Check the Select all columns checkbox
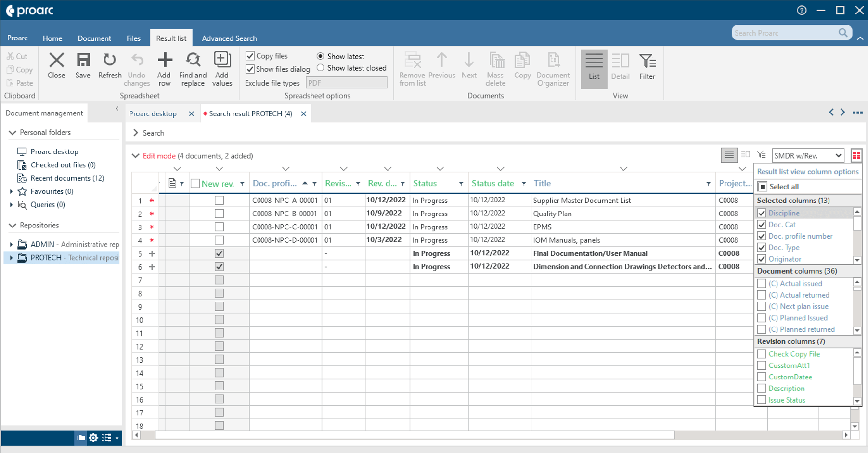This screenshot has height=453, width=868. (763, 187)
